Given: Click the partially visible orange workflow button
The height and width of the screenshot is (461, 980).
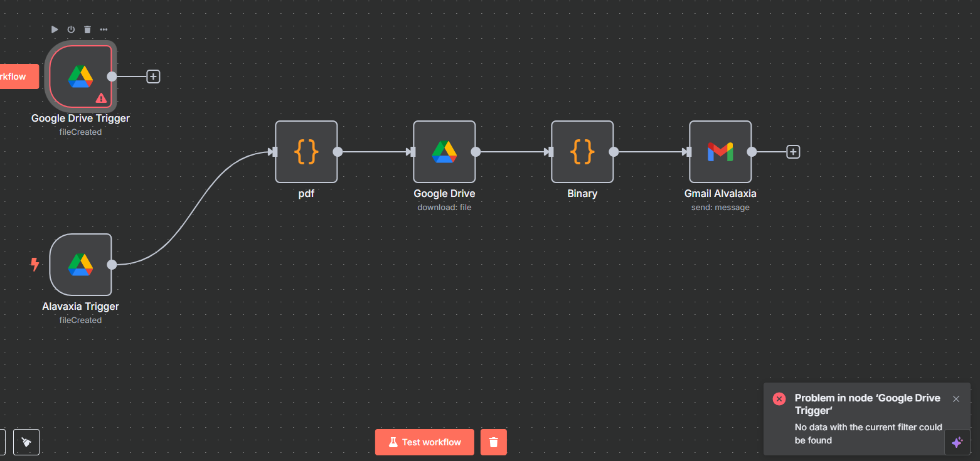Looking at the screenshot, I should point(19,77).
